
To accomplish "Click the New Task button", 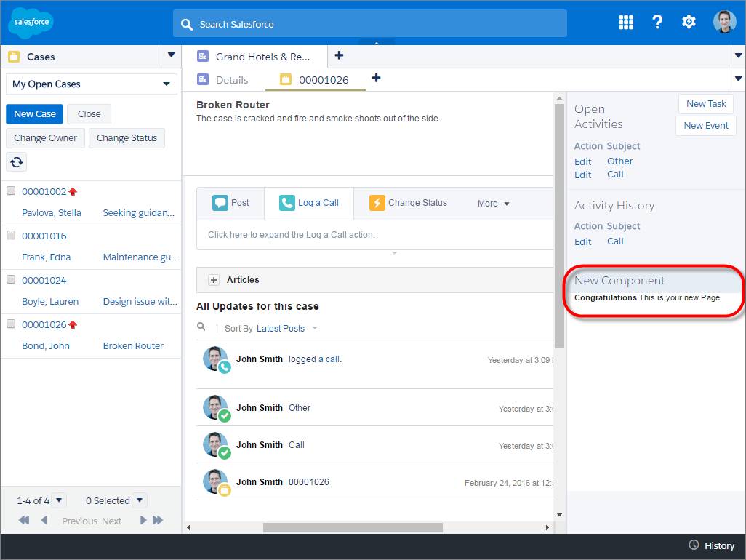I will [705, 104].
